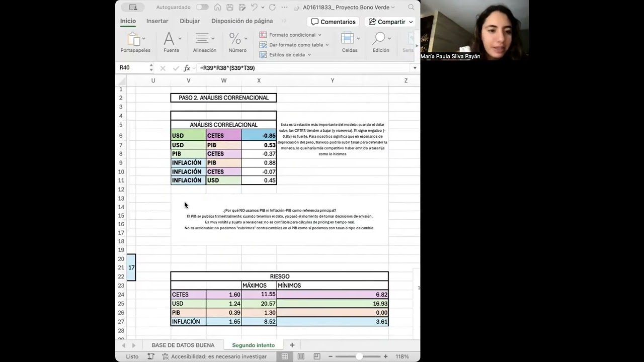
Task: Open the Comentarios pane button
Action: point(333,22)
